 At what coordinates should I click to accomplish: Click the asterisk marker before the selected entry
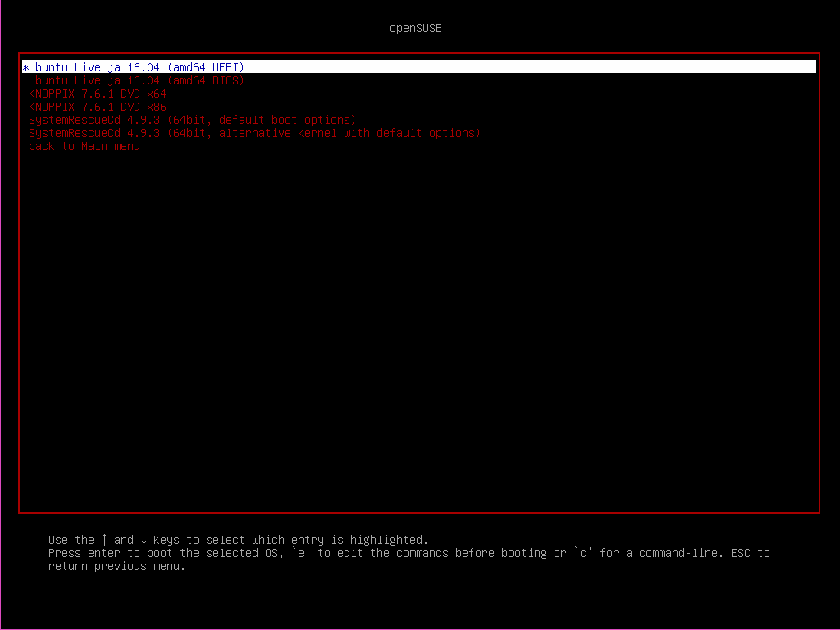[x=24, y=66]
